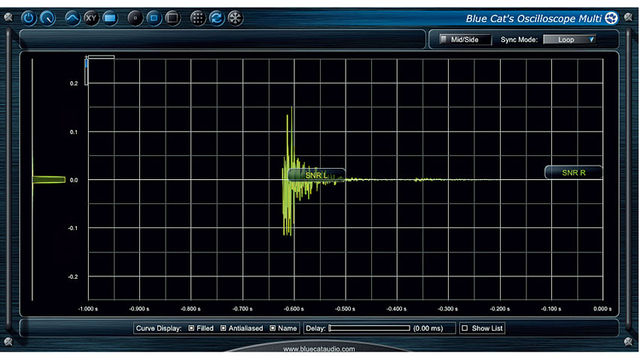
Task: Toggle the grid dots icon
Action: (198, 18)
